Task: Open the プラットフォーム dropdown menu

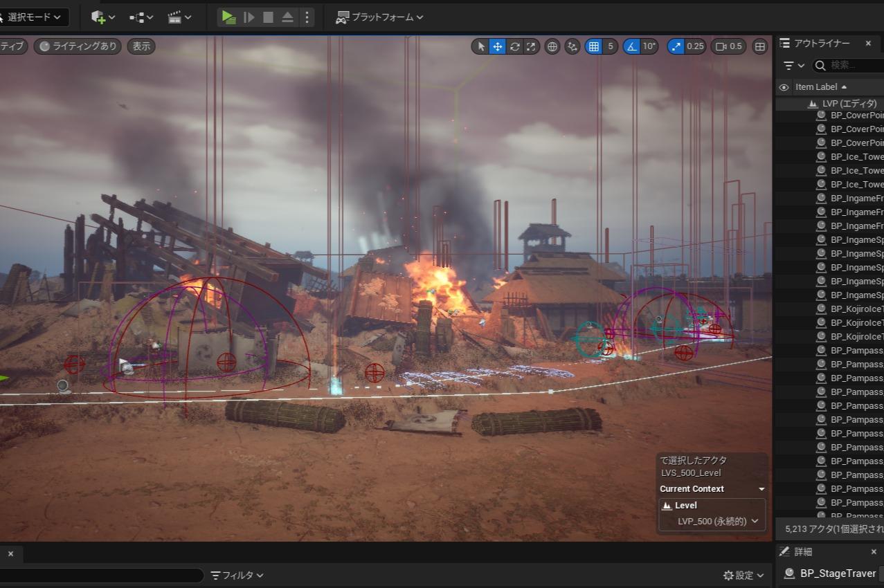Action: 380,17
